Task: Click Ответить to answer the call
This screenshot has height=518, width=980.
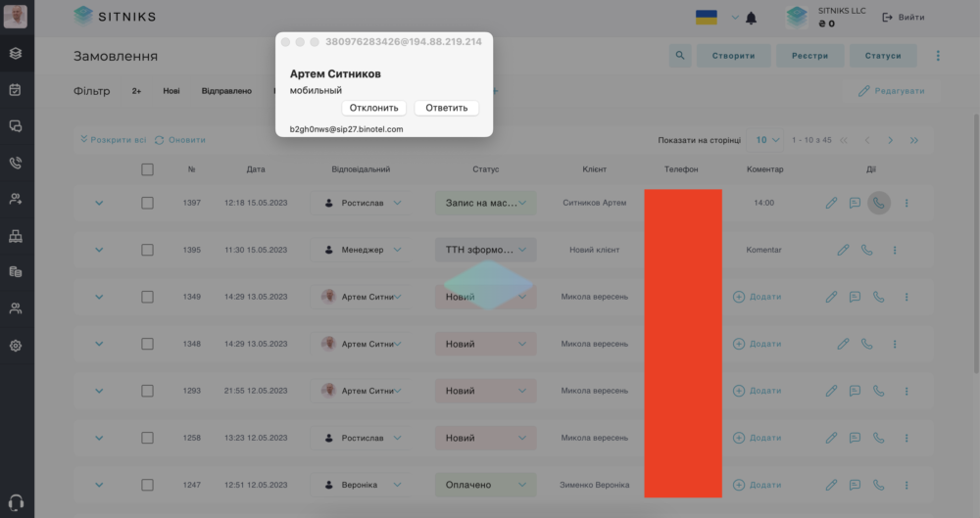Action: pos(446,108)
